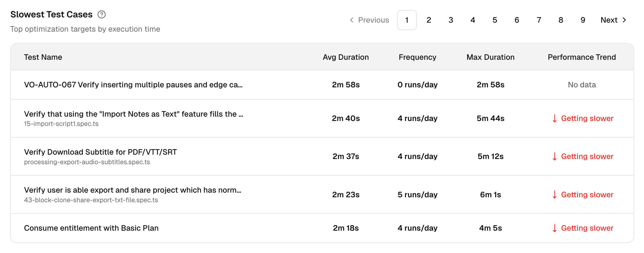Select page 1 in pagination
The height and width of the screenshot is (253, 644).
pyautogui.click(x=407, y=20)
